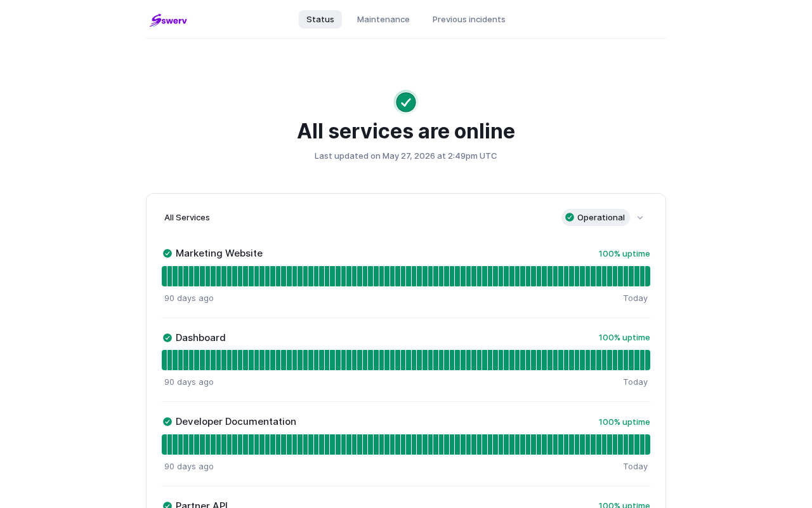This screenshot has width=812, height=508.
Task: Click the first bar of Dashboard uptime
Action: point(164,360)
